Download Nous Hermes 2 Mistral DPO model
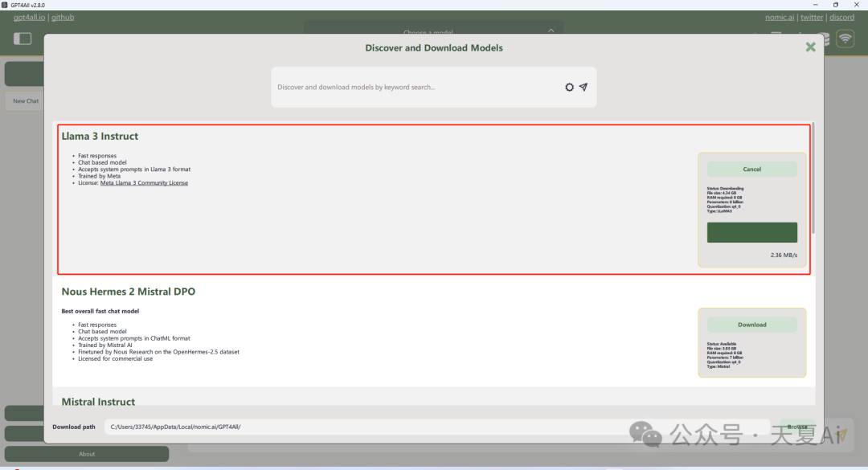 (751, 325)
